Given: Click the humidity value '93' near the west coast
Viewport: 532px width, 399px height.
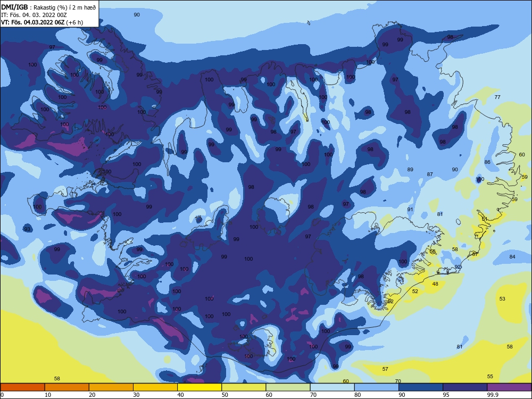Looking at the screenshot, I should 27,229.
